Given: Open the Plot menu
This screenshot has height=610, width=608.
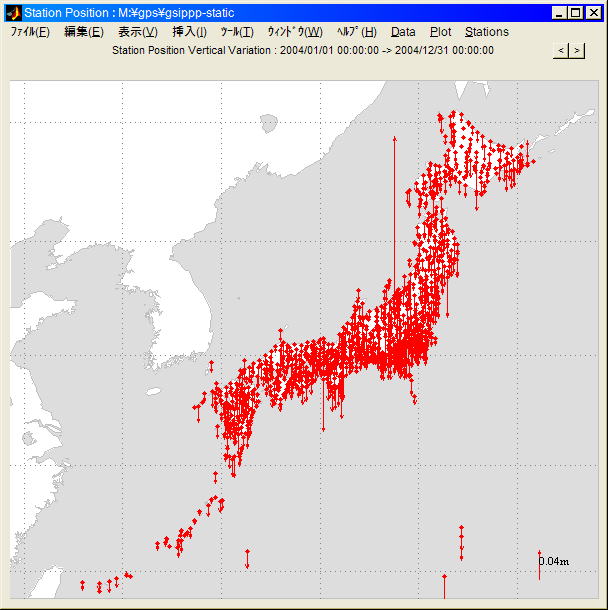Looking at the screenshot, I should pyautogui.click(x=440, y=32).
